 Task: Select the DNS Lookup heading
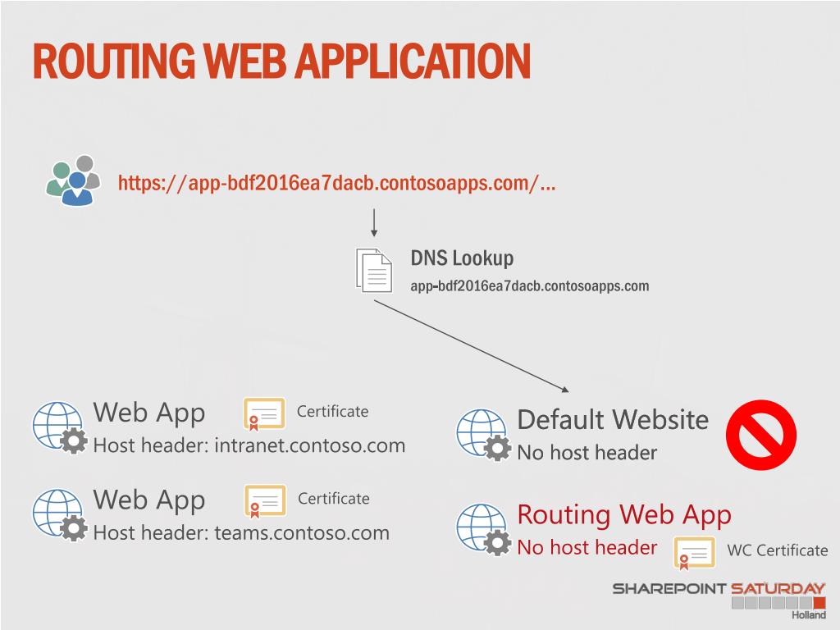click(462, 258)
